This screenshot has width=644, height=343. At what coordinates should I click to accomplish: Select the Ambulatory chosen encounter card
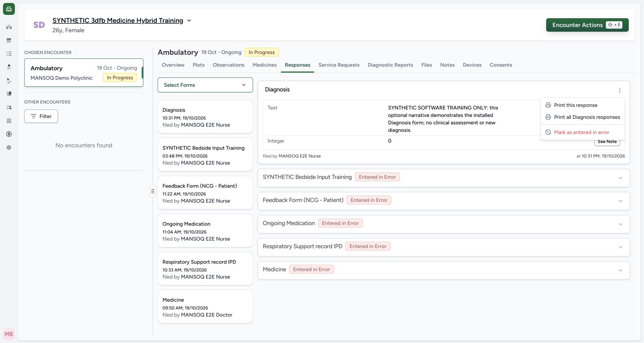point(84,73)
